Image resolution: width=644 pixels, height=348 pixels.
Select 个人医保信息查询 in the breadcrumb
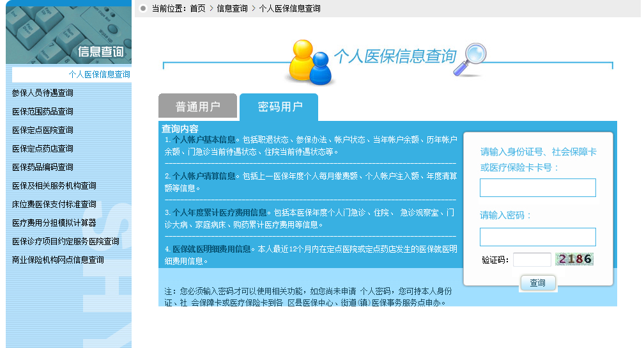tap(289, 8)
